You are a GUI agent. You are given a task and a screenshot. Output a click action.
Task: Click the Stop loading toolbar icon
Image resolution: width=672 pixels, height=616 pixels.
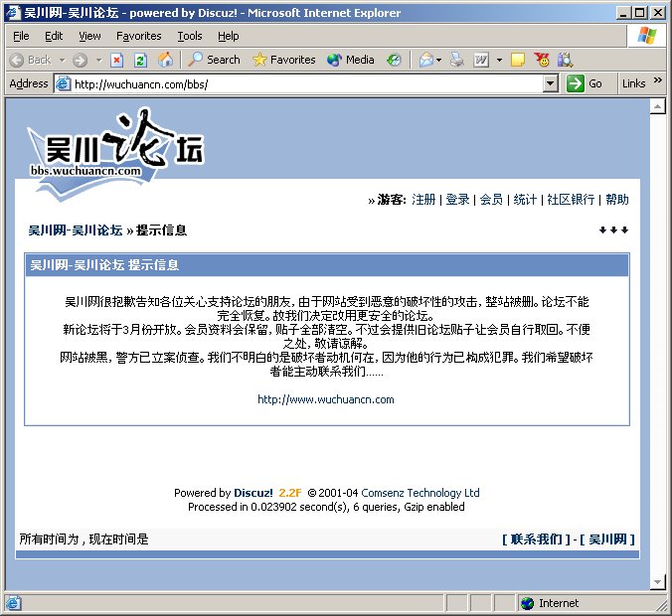(x=117, y=60)
